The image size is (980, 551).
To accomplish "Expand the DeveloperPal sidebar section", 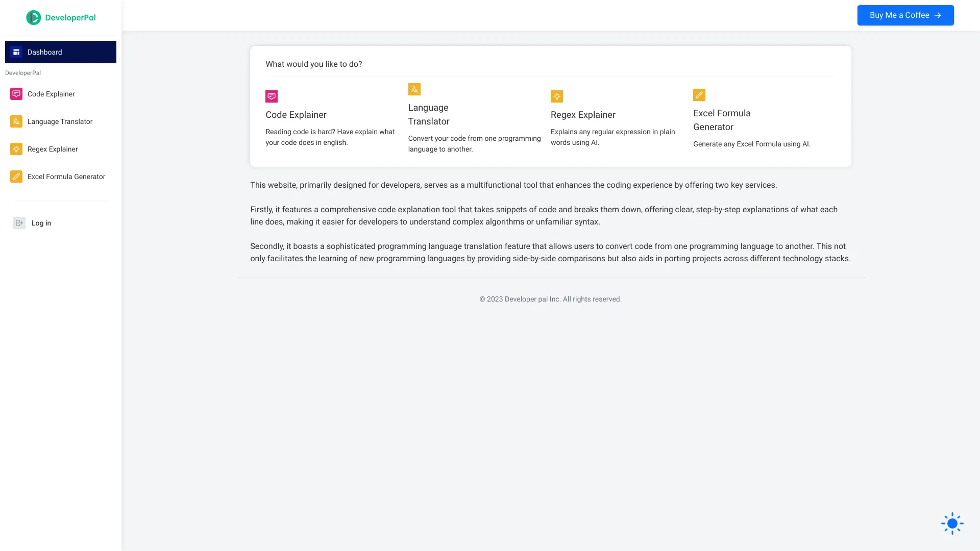I will [x=23, y=72].
